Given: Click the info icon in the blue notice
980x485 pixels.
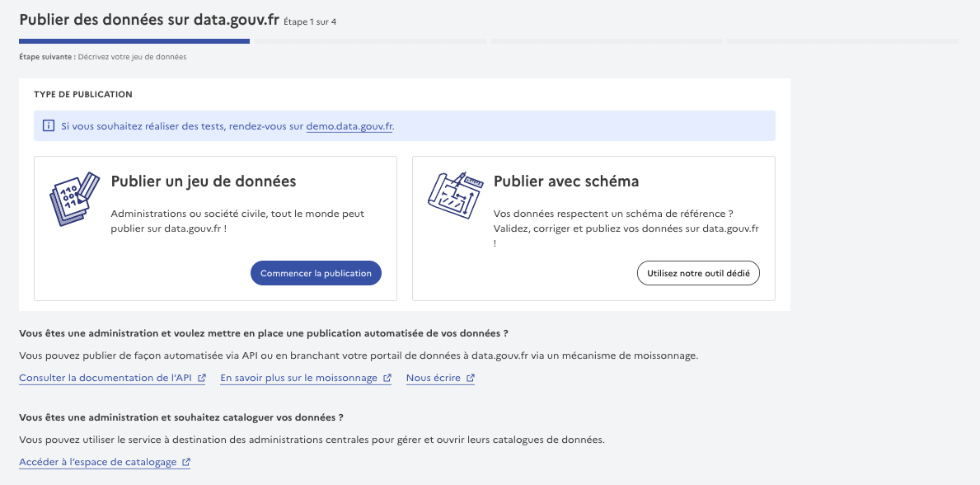Looking at the screenshot, I should pyautogui.click(x=49, y=126).
